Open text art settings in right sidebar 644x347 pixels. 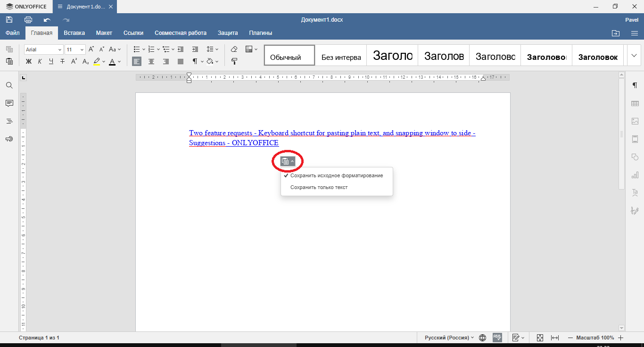(x=635, y=193)
